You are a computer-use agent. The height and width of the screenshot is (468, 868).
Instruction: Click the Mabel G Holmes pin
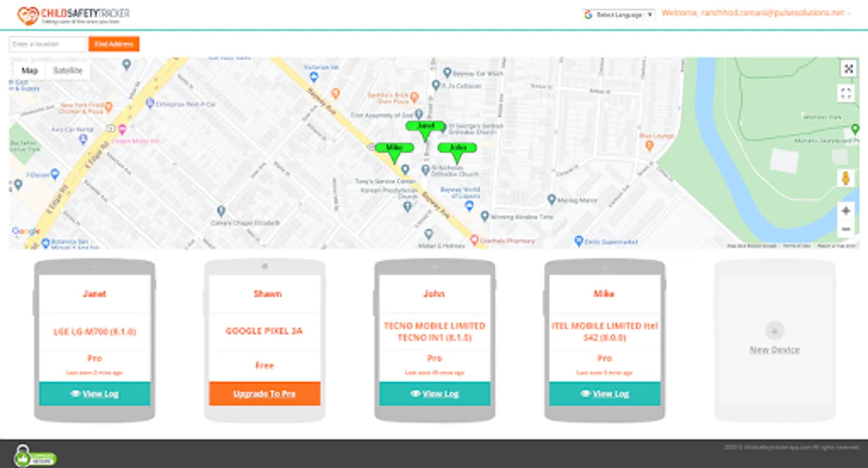click(428, 234)
